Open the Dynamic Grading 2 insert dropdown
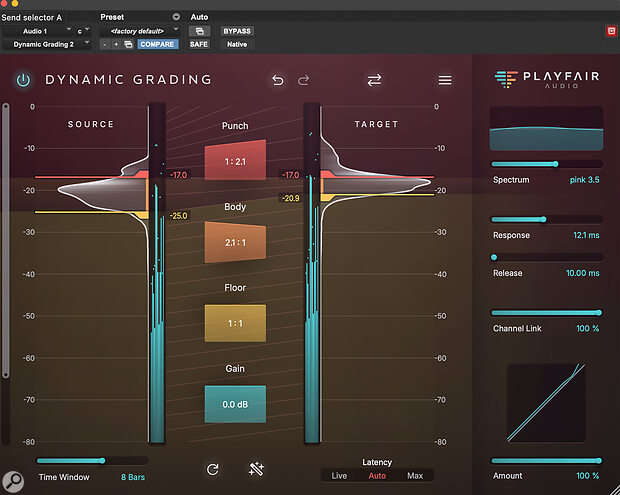 coord(45,44)
